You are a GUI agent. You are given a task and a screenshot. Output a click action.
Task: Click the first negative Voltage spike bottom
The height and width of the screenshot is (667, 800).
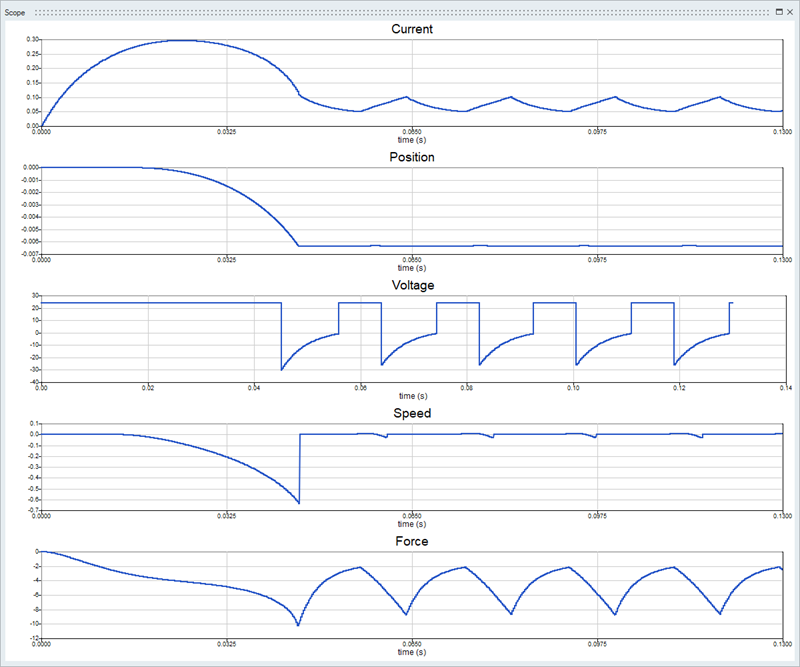pos(282,369)
